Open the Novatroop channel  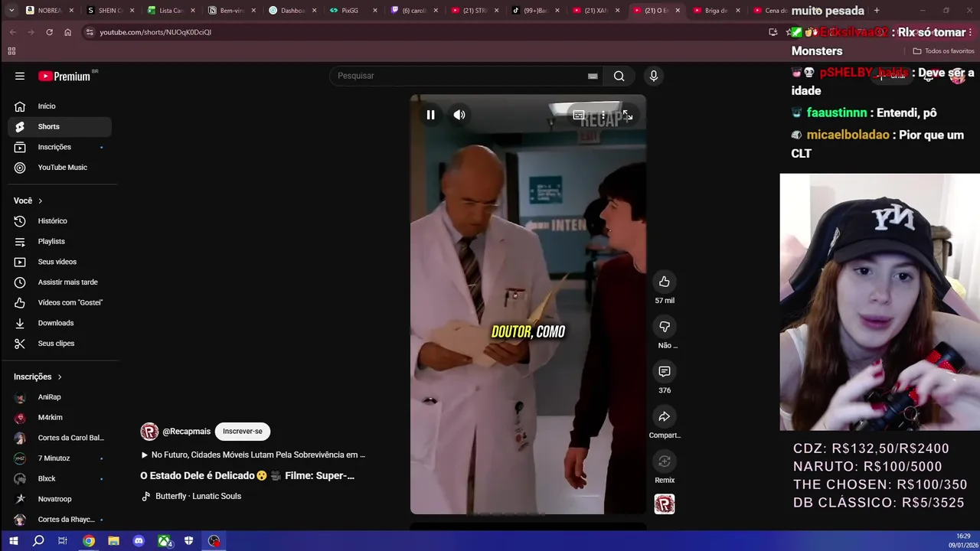coord(60,499)
